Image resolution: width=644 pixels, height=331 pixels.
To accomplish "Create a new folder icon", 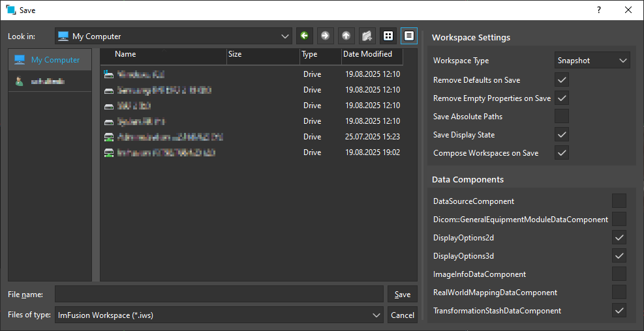I will [x=367, y=36].
